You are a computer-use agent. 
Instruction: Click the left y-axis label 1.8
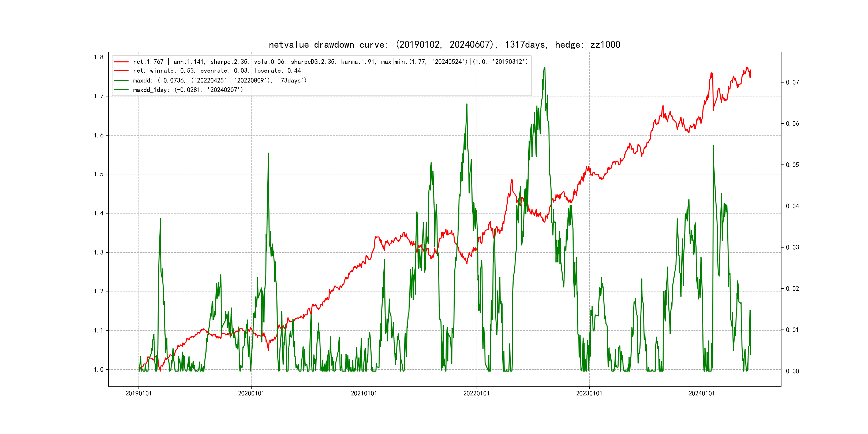coord(99,57)
